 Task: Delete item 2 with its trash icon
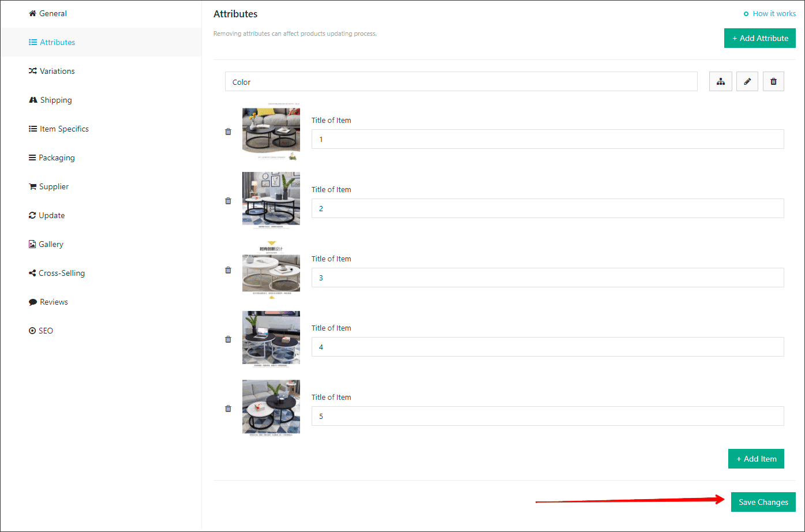click(x=228, y=201)
